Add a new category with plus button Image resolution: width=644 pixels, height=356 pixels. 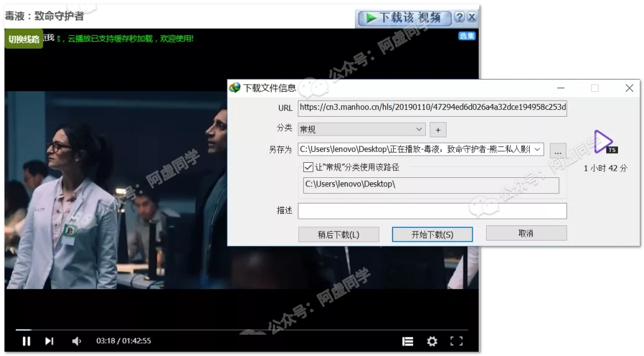[438, 130]
